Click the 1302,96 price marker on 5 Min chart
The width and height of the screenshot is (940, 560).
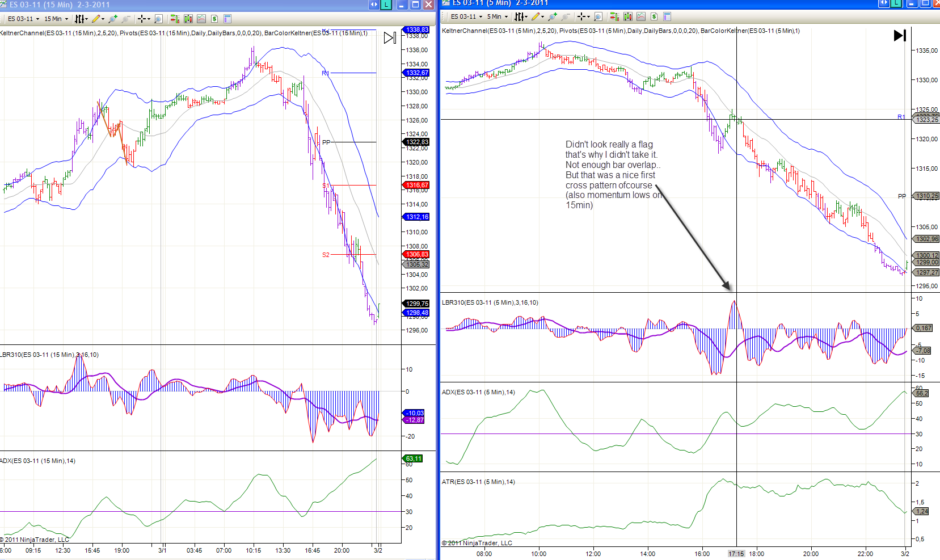pos(926,239)
